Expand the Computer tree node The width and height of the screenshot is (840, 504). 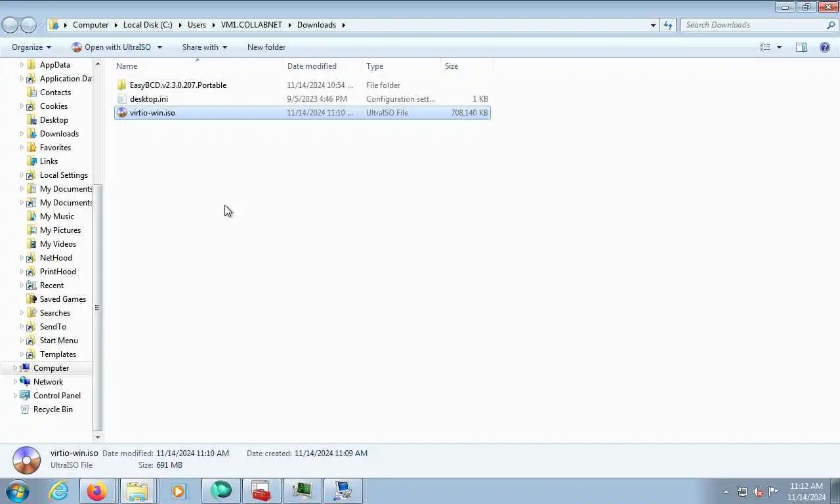click(15, 368)
